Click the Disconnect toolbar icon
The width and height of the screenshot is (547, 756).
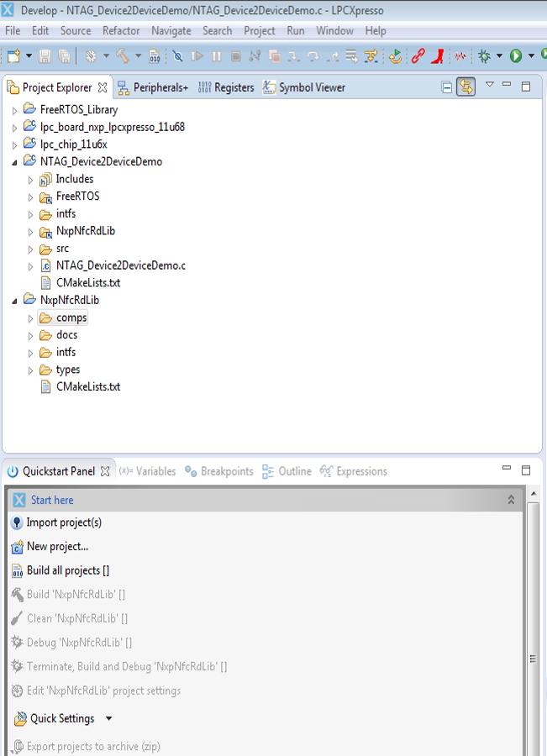pos(255,56)
